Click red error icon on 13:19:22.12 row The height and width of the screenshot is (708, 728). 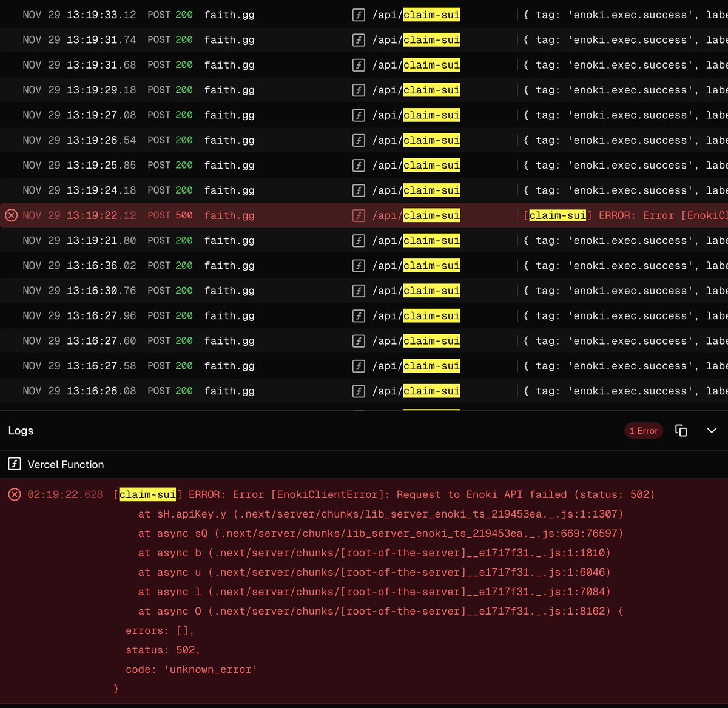tap(11, 215)
